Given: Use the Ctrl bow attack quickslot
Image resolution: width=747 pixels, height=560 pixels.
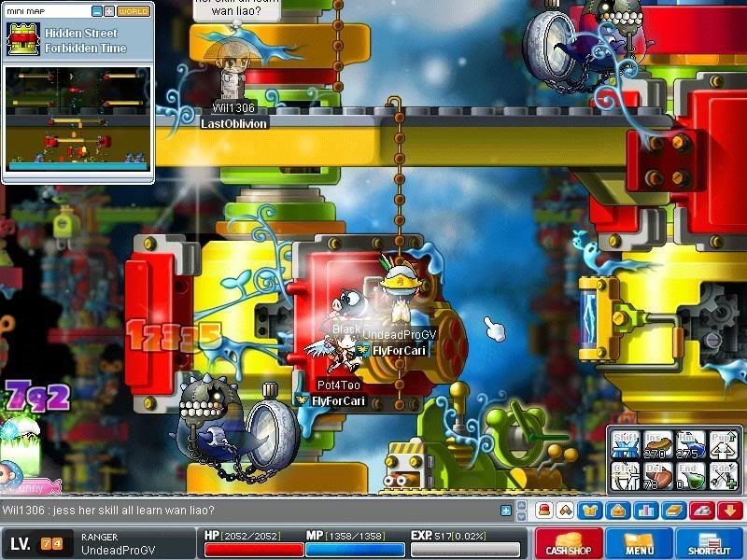Looking at the screenshot, I should (625, 477).
